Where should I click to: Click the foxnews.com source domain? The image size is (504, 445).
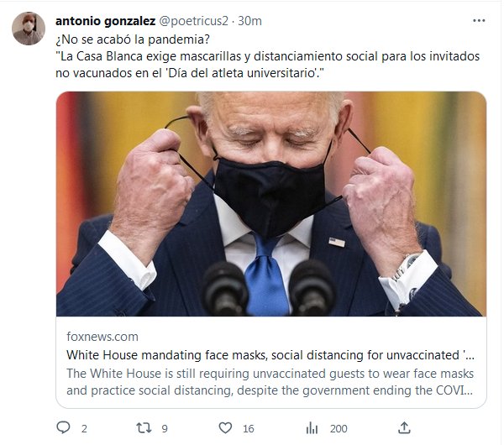(x=102, y=337)
